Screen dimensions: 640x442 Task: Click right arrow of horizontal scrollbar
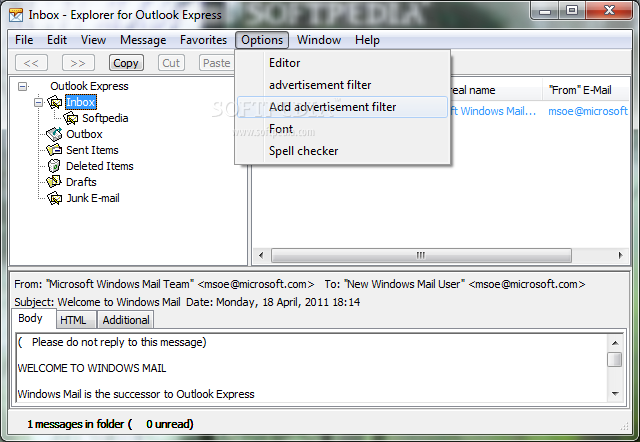point(620,255)
